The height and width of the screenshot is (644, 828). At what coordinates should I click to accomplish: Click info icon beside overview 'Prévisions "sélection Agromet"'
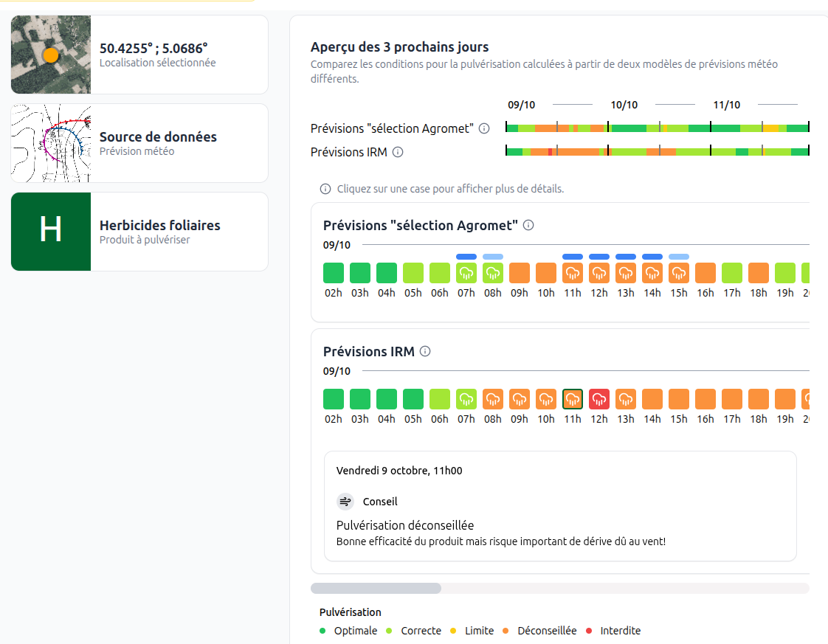coord(484,128)
